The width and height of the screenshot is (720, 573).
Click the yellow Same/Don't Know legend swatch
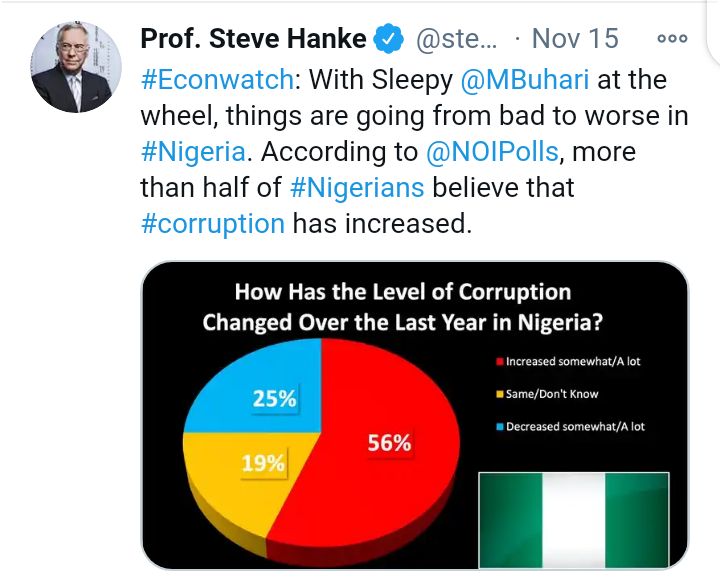(500, 394)
